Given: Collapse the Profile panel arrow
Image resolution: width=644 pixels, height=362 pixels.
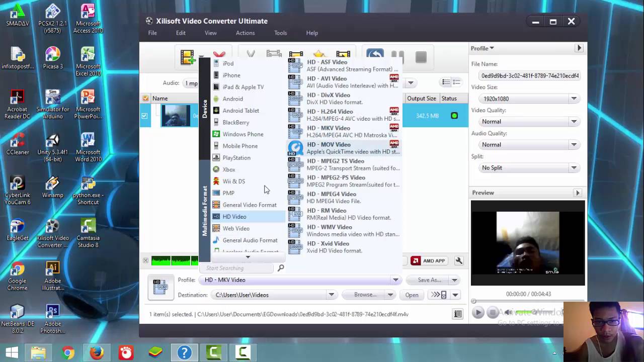Looking at the screenshot, I should pos(579,48).
